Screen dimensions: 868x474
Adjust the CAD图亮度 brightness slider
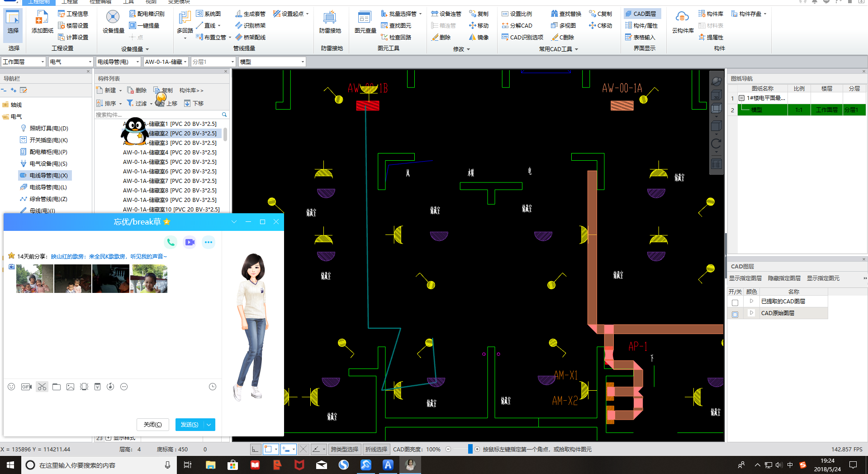tap(470, 449)
